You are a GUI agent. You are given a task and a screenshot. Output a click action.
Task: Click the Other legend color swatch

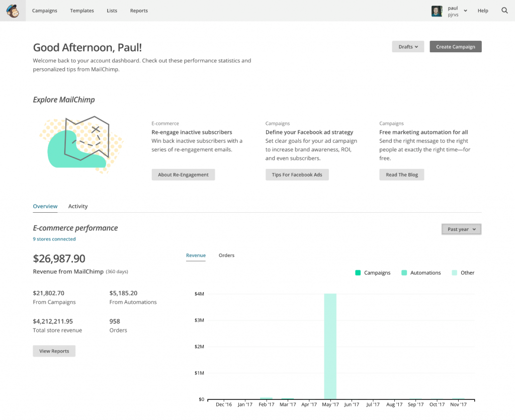(455, 273)
